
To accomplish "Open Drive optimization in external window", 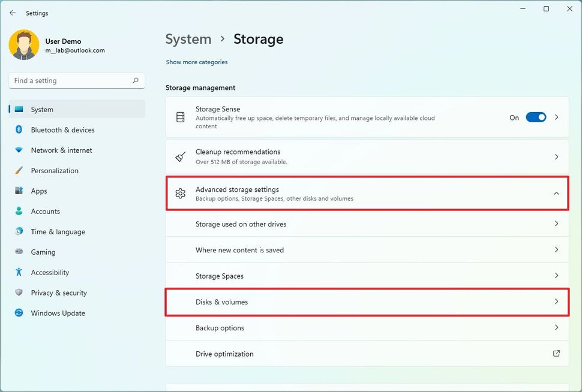I will click(556, 354).
